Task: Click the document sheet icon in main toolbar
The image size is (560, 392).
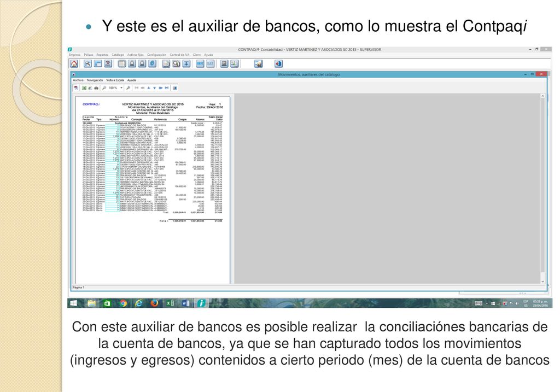Action: pyautogui.click(x=166, y=63)
